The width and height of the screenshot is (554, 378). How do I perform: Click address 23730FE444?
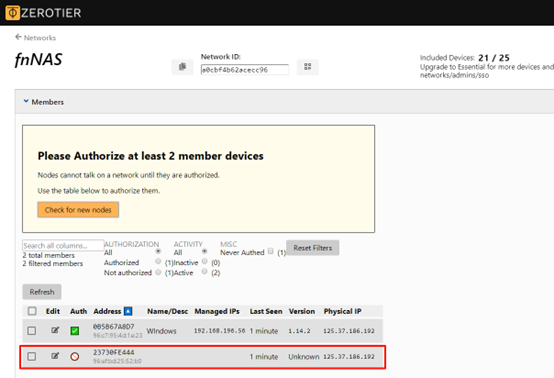tap(114, 352)
